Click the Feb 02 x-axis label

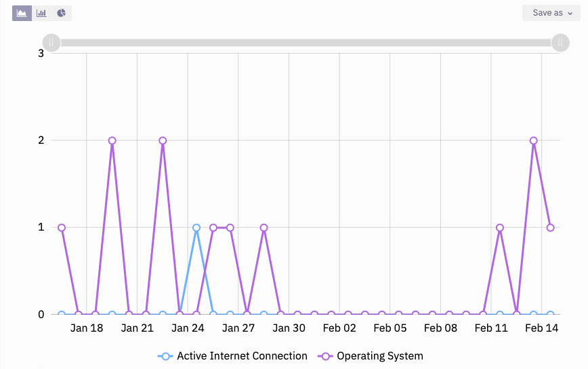point(339,328)
